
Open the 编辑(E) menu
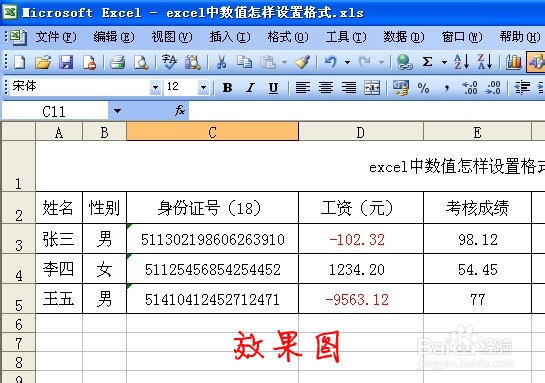[114, 37]
